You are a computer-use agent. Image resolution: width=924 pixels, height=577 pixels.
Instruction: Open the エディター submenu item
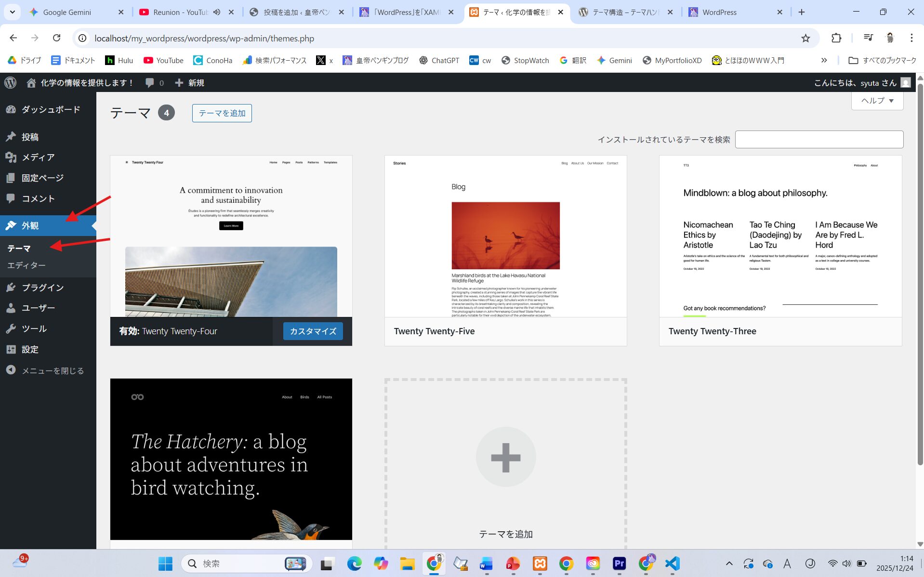click(26, 265)
